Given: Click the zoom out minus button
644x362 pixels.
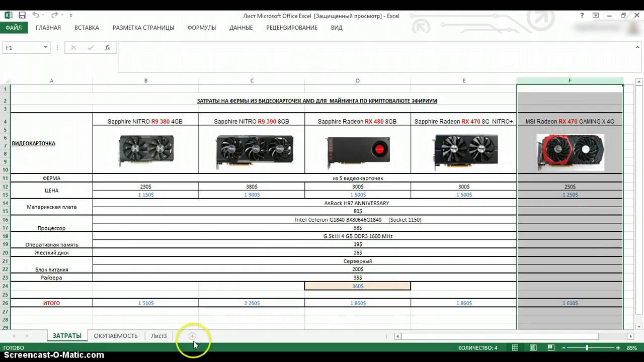Looking at the screenshot, I should [565, 348].
